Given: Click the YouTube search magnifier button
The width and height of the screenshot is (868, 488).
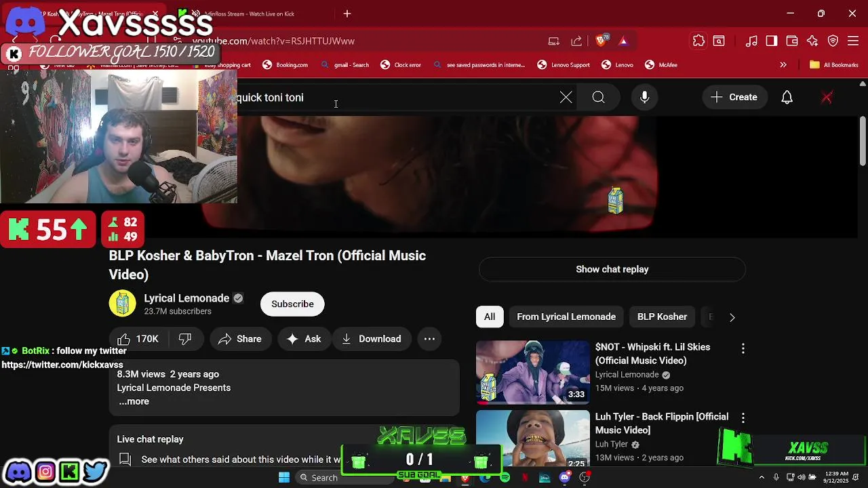Looking at the screenshot, I should click(598, 98).
